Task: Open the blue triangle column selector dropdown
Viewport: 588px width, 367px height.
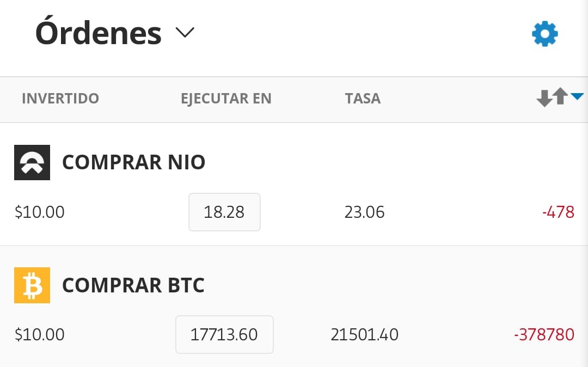Action: (x=577, y=97)
